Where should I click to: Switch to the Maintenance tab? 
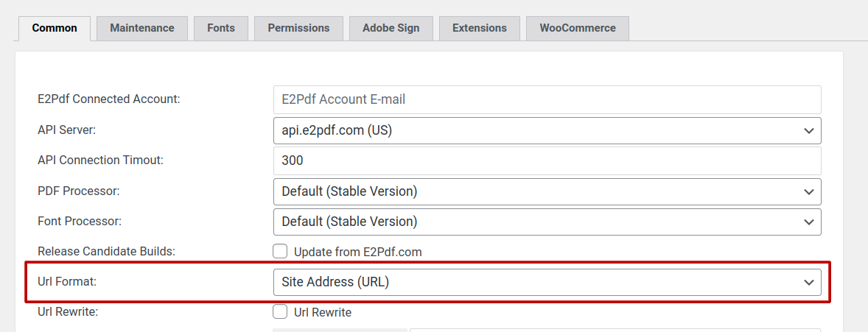142,28
